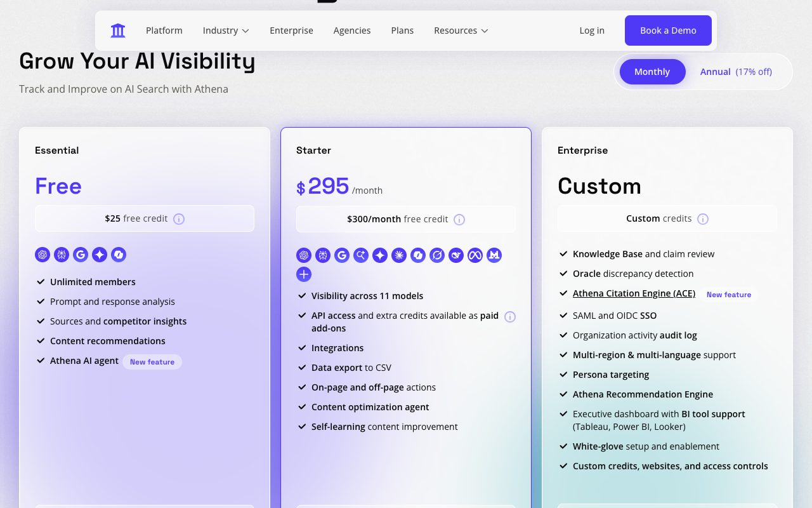Click the Athena temple logo icon
Viewport: 812px width, 508px height.
118,30
